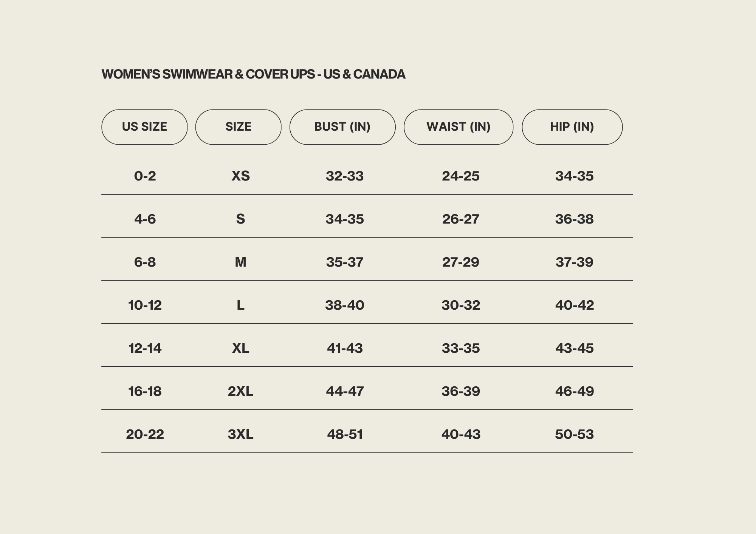Click the 0-2 US size cell
The image size is (756, 534).
(x=145, y=176)
